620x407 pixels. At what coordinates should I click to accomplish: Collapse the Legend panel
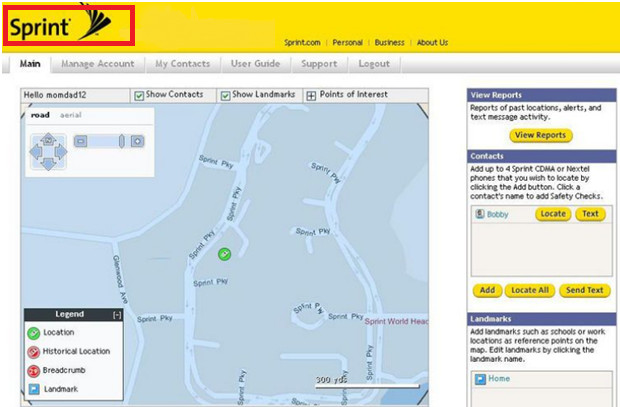[117, 315]
